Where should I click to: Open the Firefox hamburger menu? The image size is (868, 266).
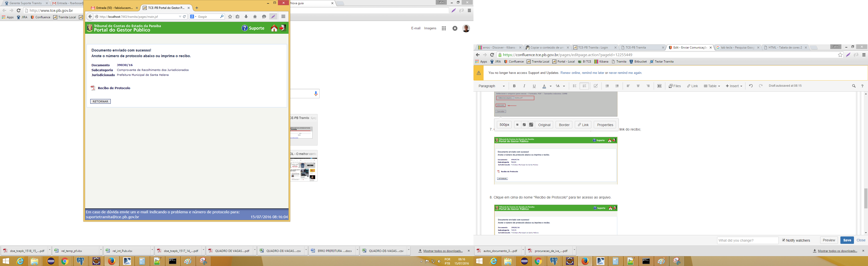click(283, 17)
